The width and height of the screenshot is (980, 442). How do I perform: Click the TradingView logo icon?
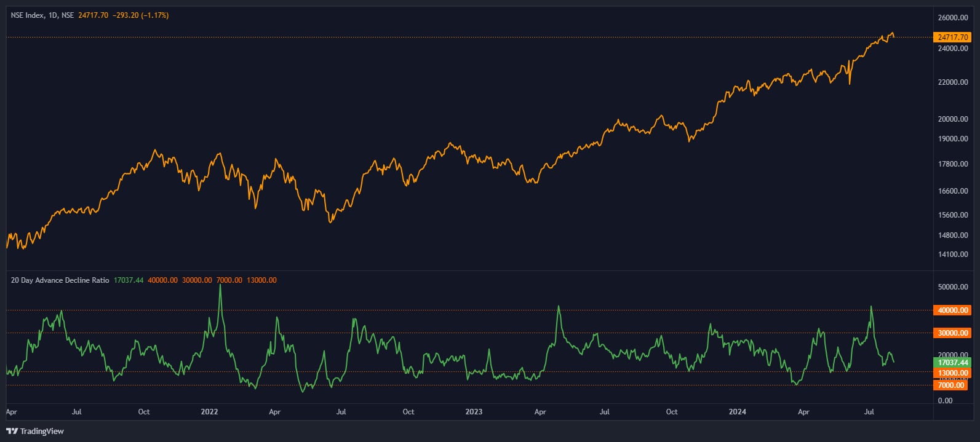[12, 431]
